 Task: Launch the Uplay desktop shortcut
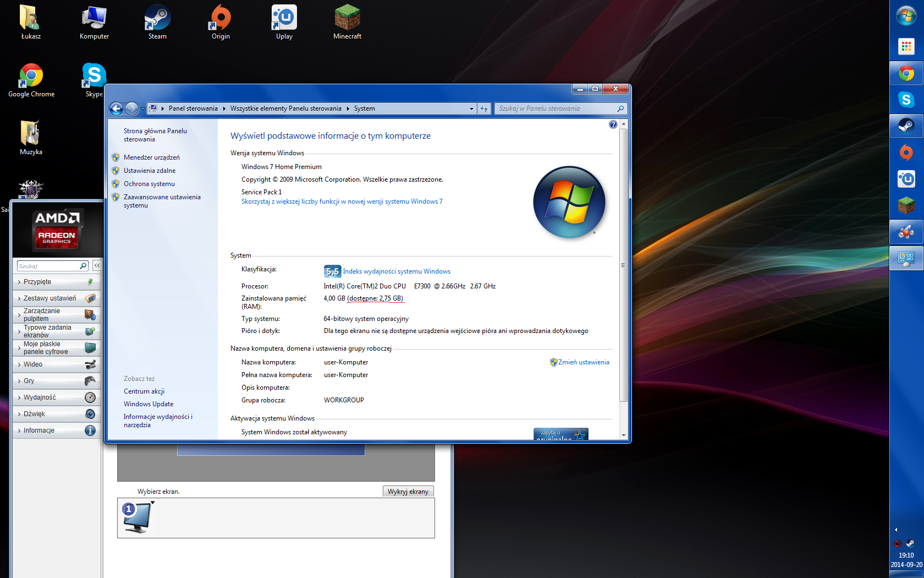pyautogui.click(x=284, y=22)
